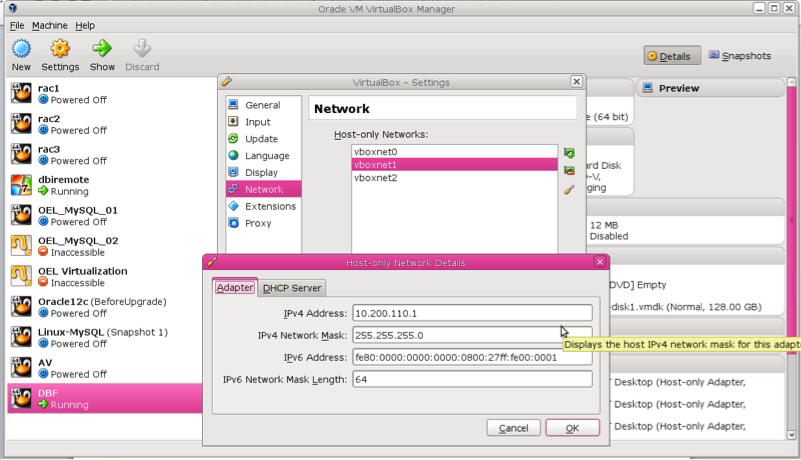
Task: Click the New virtual machine icon
Action: pos(21,49)
